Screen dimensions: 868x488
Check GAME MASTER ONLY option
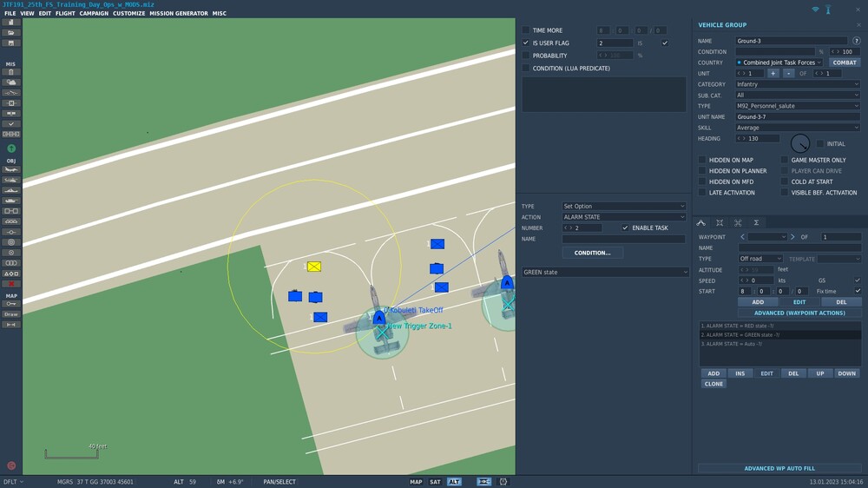tap(785, 160)
